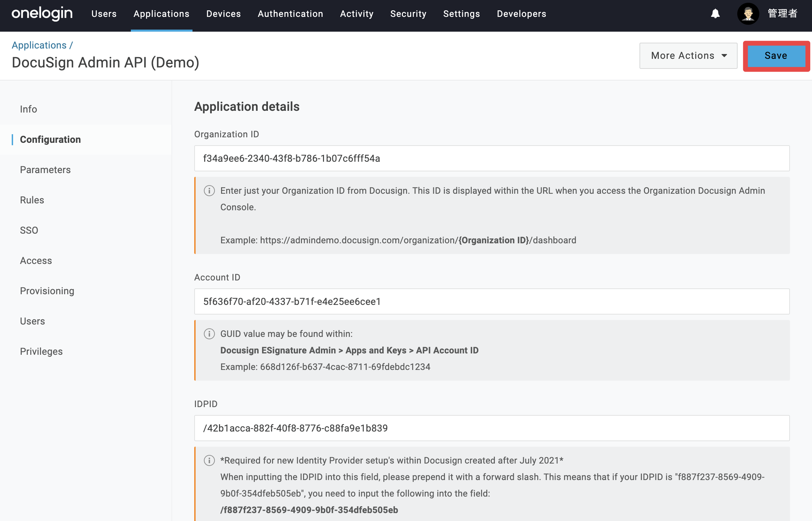
Task: Click the 'Required for new Identity Provider' note
Action: point(392,460)
